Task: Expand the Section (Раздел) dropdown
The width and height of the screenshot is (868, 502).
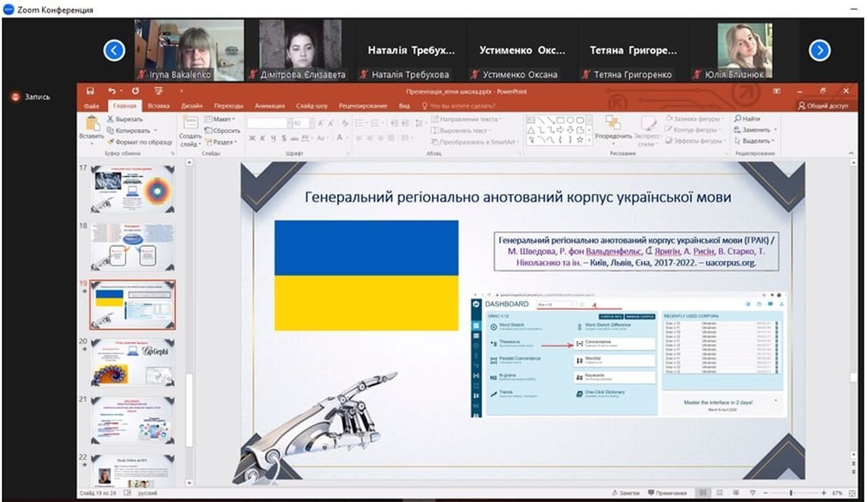Action: (x=222, y=142)
